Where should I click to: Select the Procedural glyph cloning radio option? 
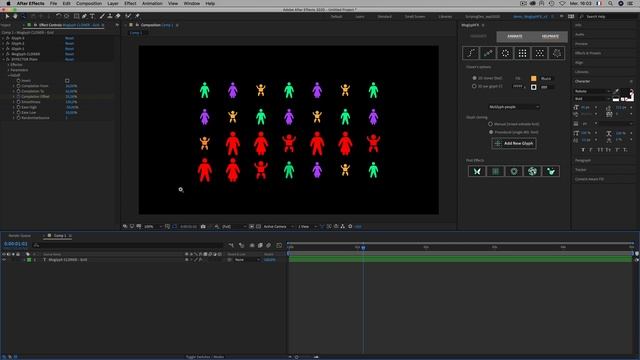click(x=491, y=132)
